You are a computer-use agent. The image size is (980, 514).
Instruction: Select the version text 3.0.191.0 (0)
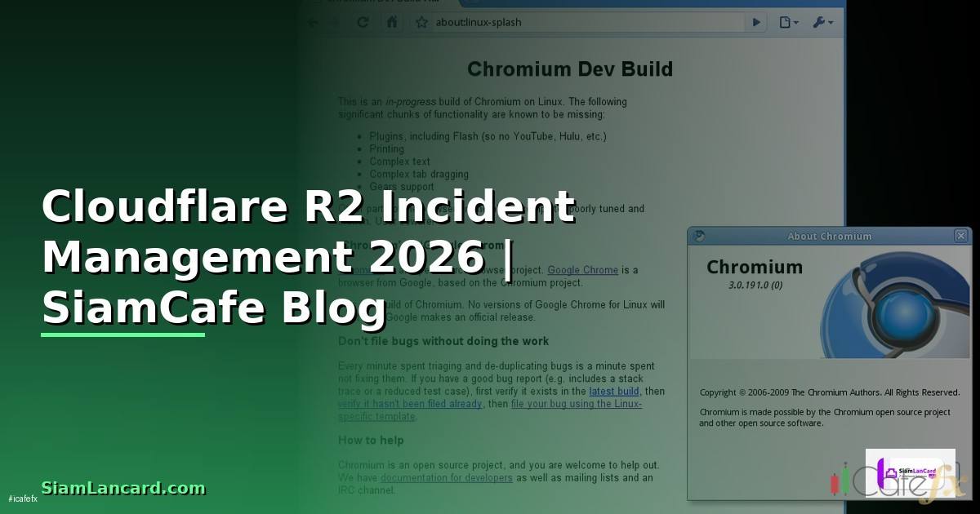[755, 286]
